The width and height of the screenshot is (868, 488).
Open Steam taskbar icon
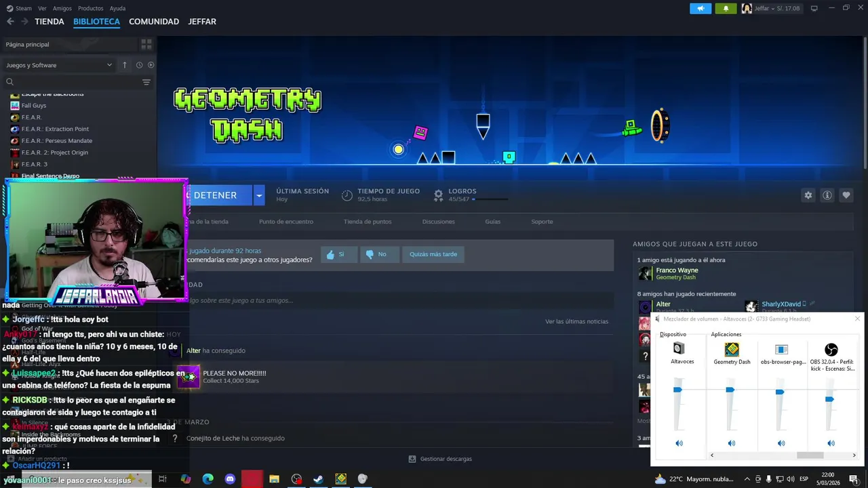318,479
